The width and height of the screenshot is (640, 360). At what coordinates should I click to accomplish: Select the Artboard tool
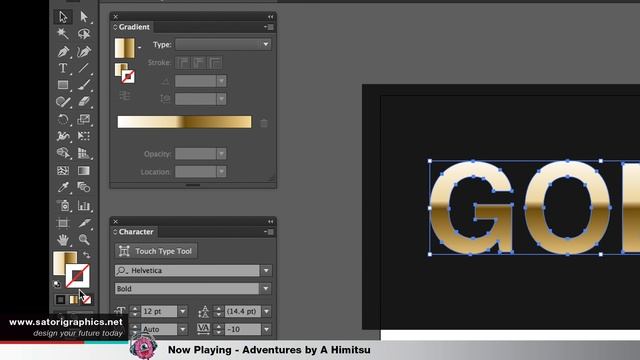point(63,223)
